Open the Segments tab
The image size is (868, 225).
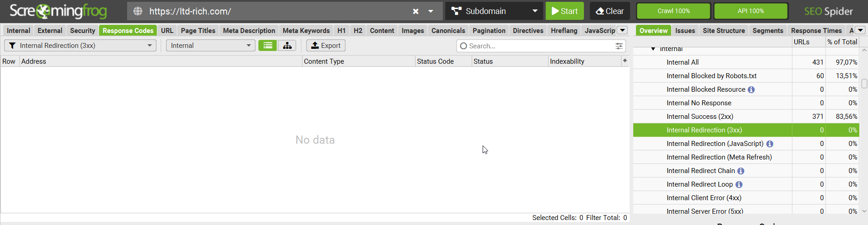tap(768, 30)
